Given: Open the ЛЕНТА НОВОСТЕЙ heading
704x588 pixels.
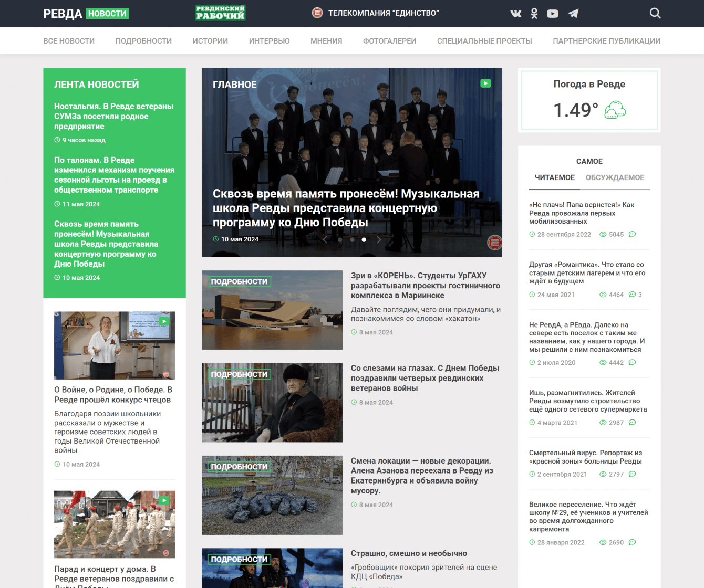Looking at the screenshot, I should [97, 85].
